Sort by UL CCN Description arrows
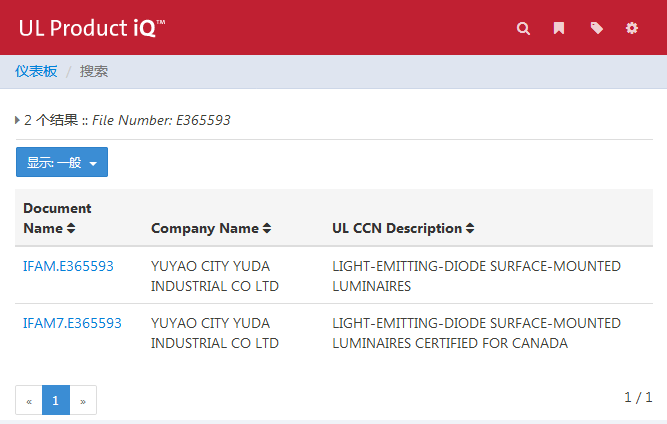This screenshot has height=424, width=667. click(470, 229)
